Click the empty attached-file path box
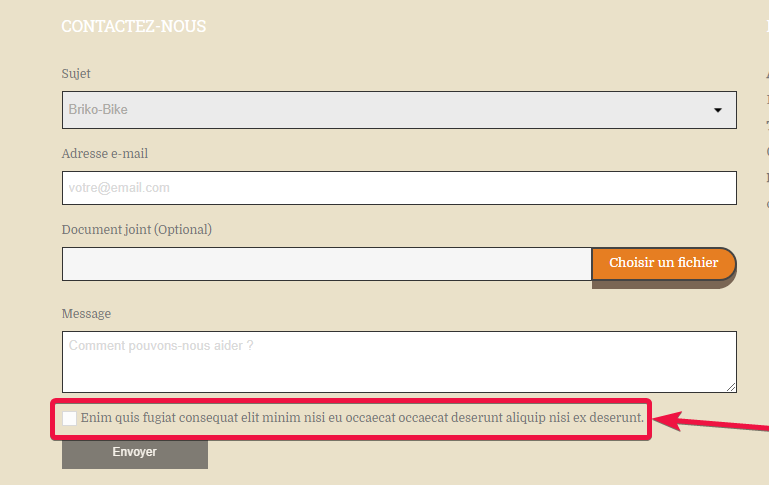769x485 pixels. (x=327, y=264)
